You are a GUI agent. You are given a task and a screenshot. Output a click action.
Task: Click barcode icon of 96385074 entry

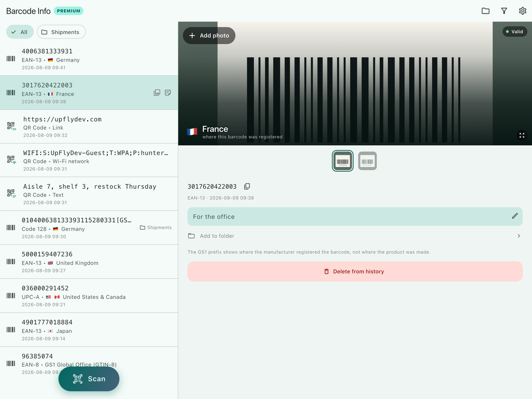[x=11, y=364]
